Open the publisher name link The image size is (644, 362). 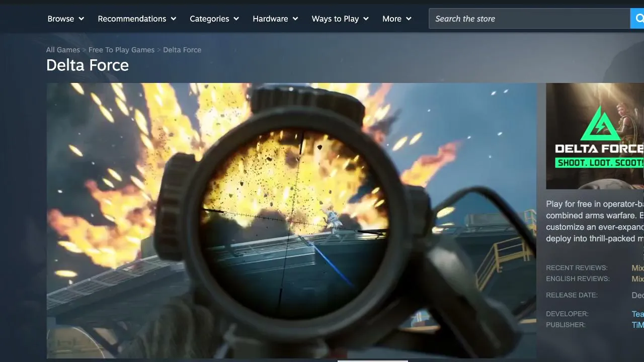(638, 325)
